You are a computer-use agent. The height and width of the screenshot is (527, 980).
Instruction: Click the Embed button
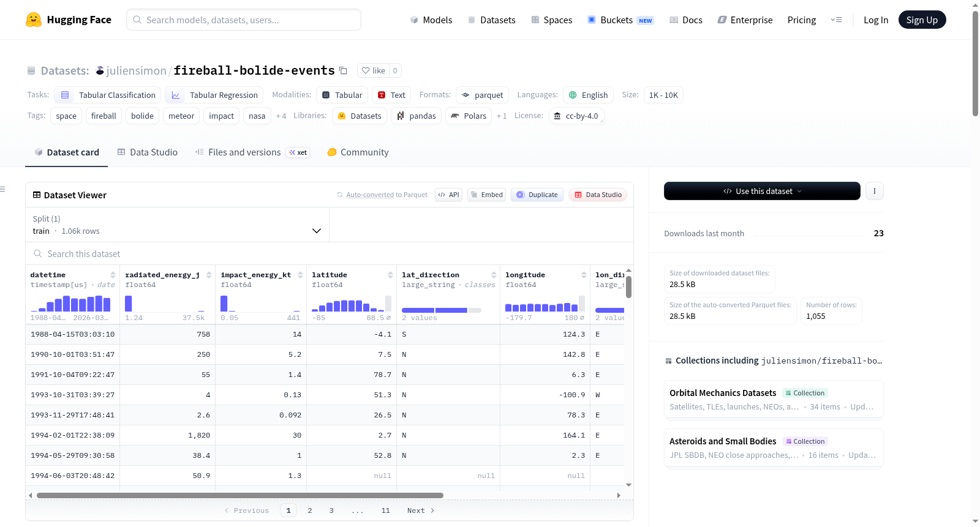tap(486, 195)
